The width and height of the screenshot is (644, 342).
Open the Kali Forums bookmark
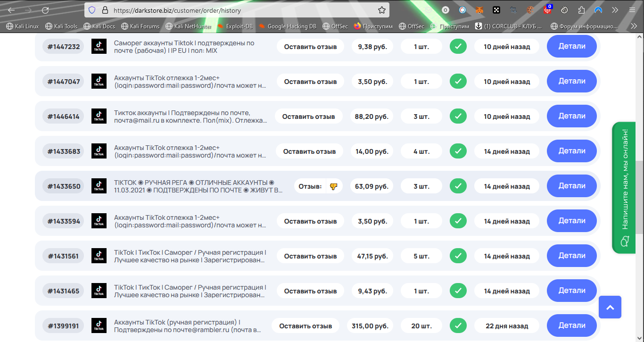click(x=140, y=26)
